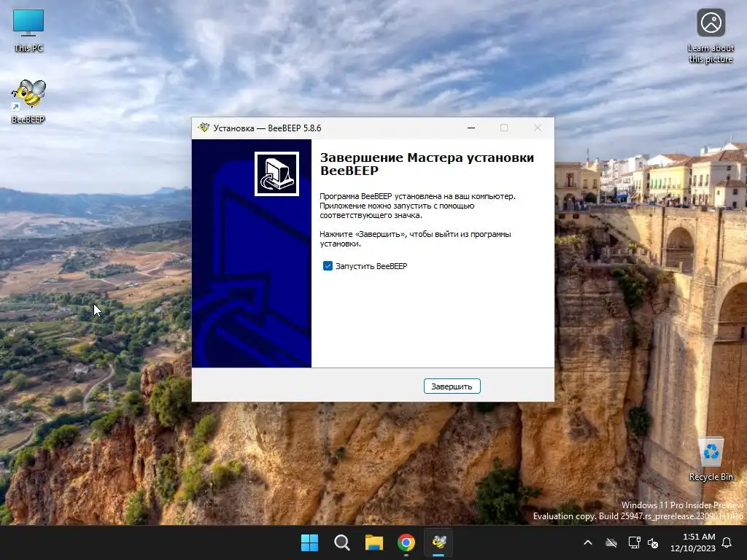Close the BeeBEEP setup window
Viewport: 747px width, 560px height.
coord(538,128)
